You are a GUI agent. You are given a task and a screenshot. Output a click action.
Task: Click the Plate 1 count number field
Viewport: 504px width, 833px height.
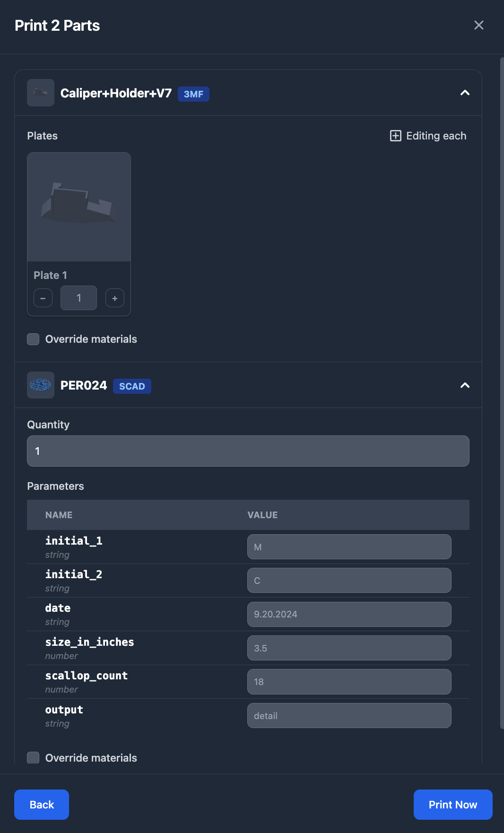click(79, 298)
